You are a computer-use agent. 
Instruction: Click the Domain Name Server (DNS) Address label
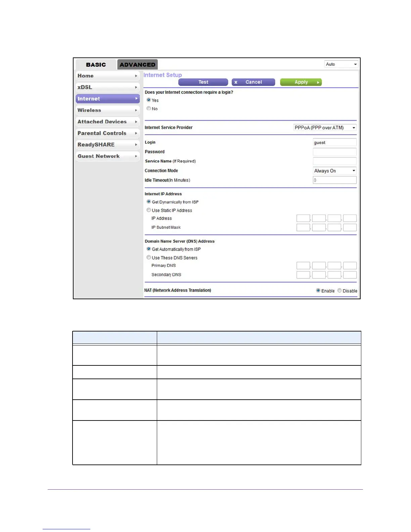click(180, 241)
